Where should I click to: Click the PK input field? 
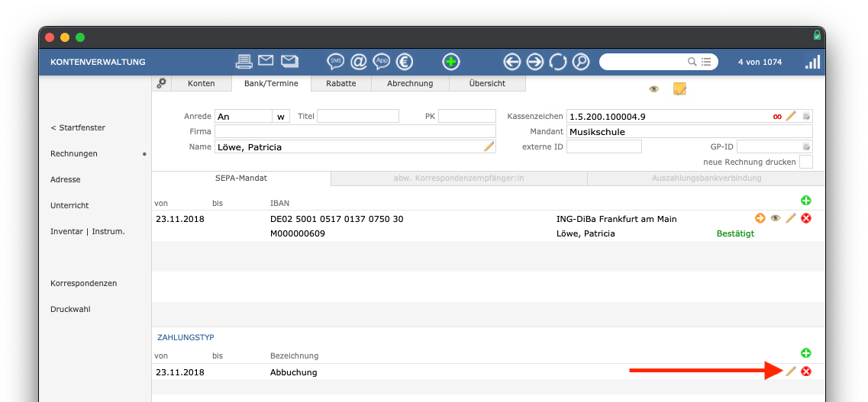(467, 116)
